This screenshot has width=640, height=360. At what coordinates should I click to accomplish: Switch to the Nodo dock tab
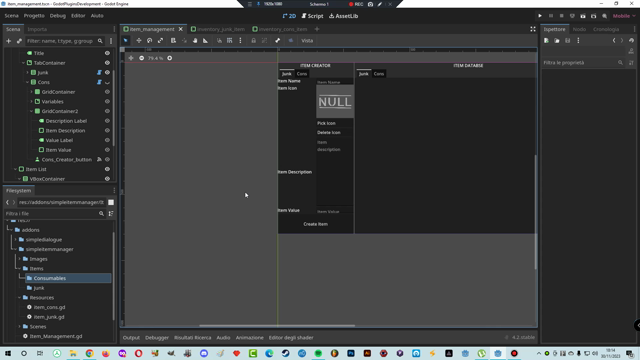tap(579, 29)
